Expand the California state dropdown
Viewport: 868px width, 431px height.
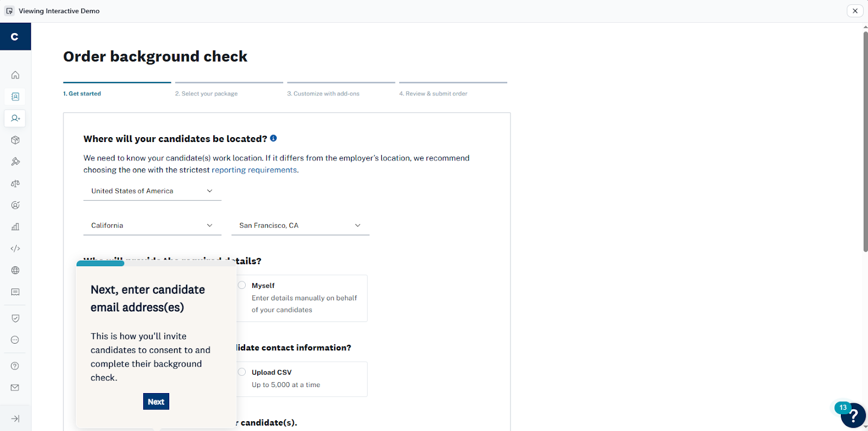[152, 226]
